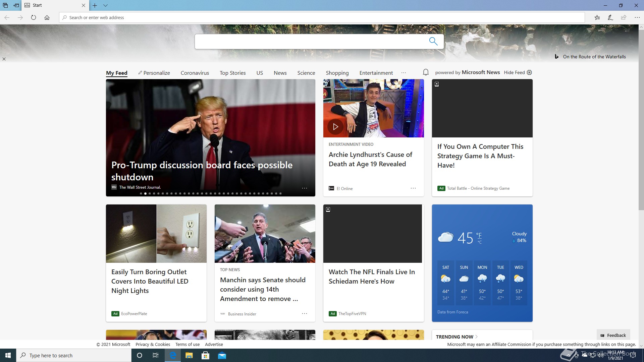This screenshot has height=362, width=644.
Task: Open notifications bell icon
Action: point(426,72)
